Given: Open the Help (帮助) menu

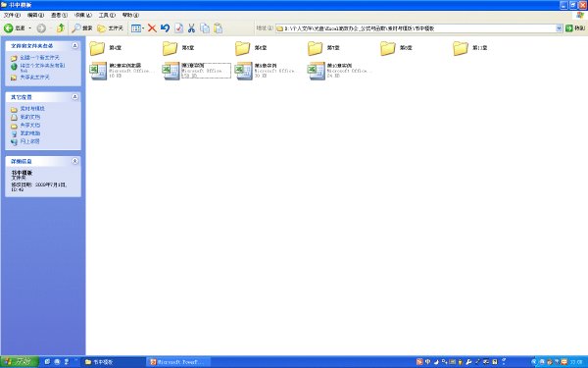Looking at the screenshot, I should pos(130,15).
